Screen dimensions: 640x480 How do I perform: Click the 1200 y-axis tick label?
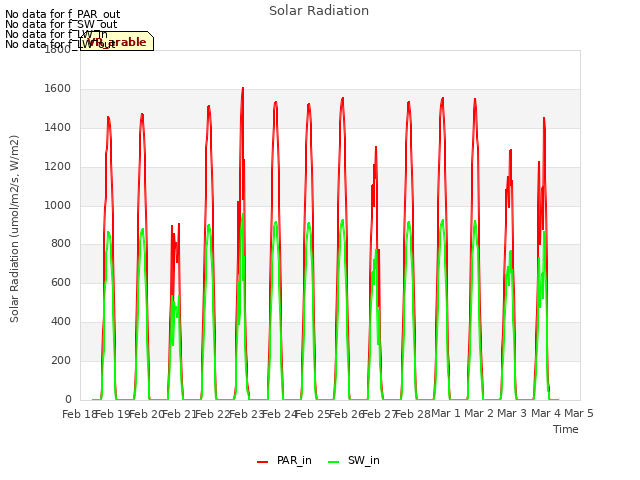(58, 167)
